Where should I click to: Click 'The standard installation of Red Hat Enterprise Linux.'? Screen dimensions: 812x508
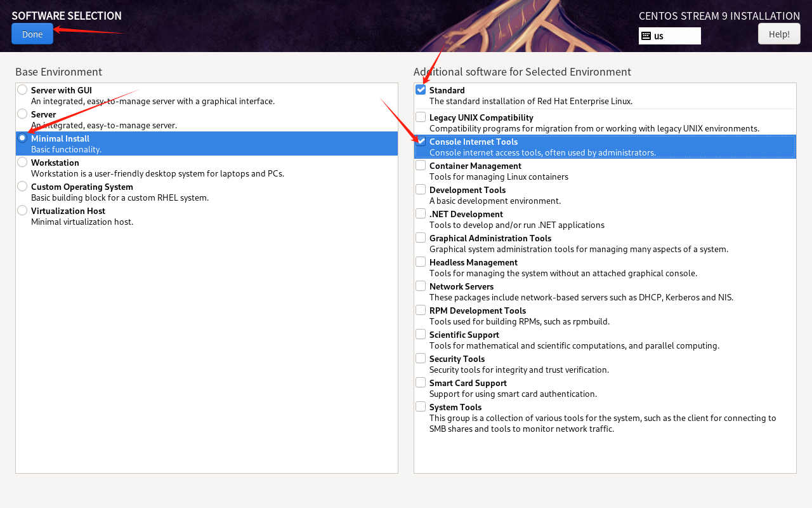[531, 101]
